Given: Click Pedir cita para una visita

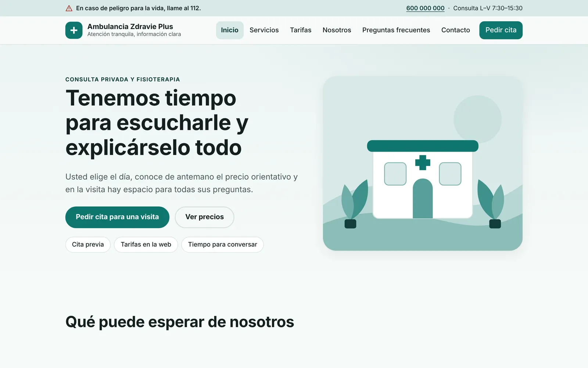Looking at the screenshot, I should pyautogui.click(x=117, y=217).
